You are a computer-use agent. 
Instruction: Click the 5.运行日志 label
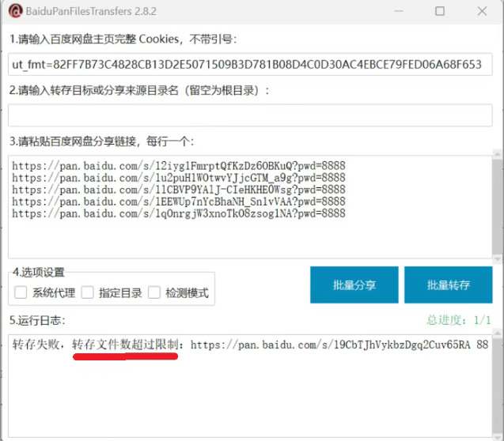point(37,320)
